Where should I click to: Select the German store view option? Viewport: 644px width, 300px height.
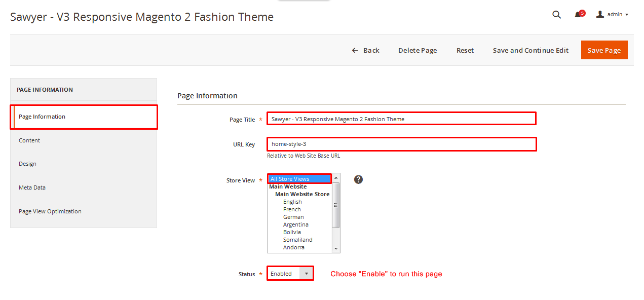293,217
